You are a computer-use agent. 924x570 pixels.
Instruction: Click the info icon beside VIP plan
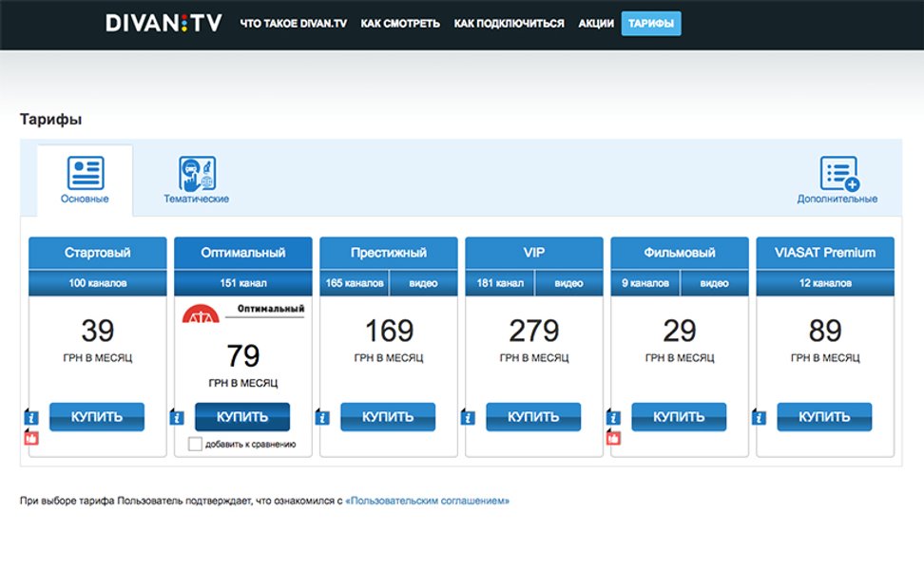pyautogui.click(x=467, y=417)
